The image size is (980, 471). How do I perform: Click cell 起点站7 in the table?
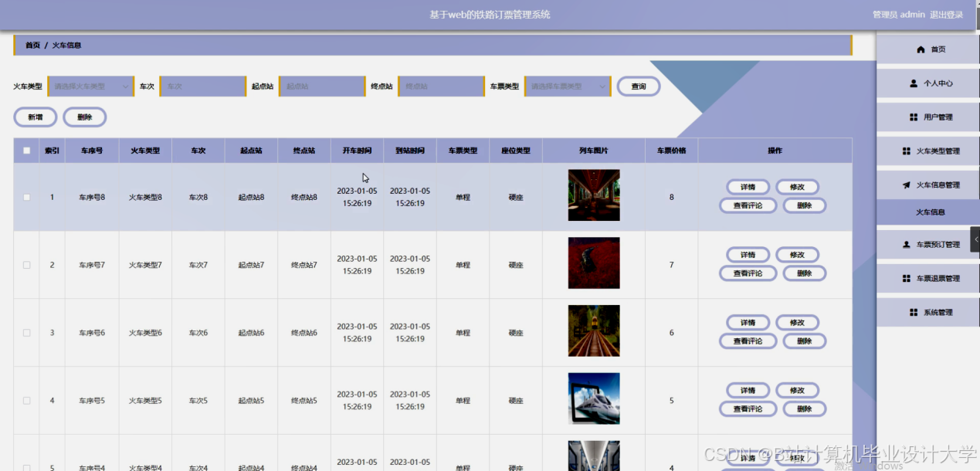[251, 265]
